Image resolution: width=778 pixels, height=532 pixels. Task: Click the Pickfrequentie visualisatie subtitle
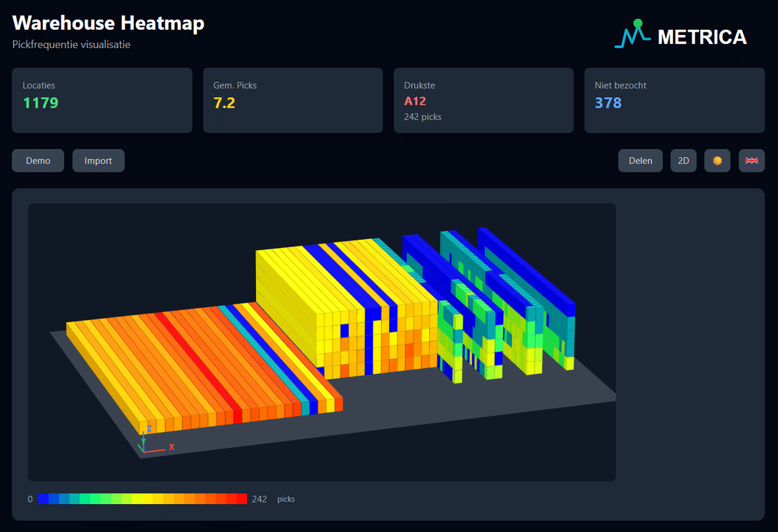coord(71,45)
